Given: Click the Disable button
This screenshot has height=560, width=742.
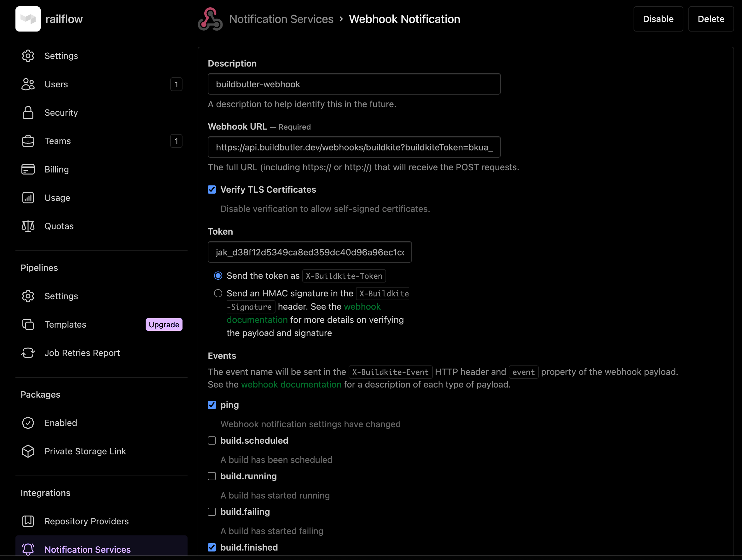Looking at the screenshot, I should tap(658, 19).
